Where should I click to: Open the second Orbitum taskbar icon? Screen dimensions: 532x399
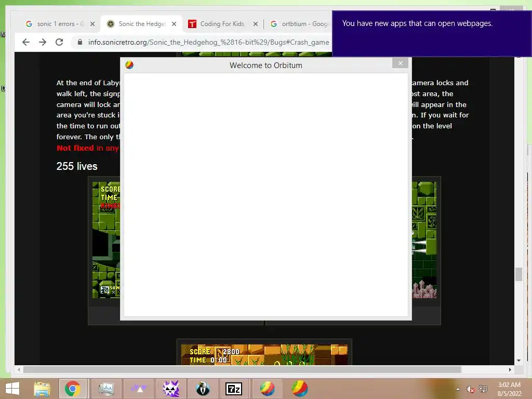tap(300, 389)
